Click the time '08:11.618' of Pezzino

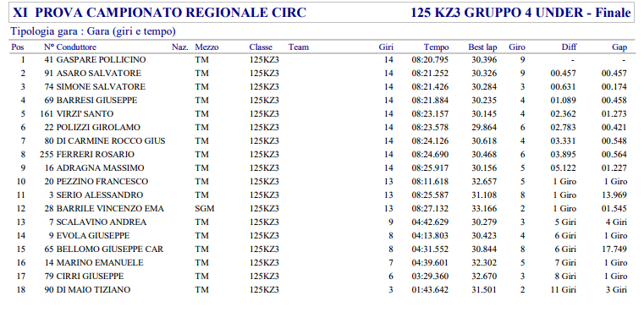tap(430, 182)
